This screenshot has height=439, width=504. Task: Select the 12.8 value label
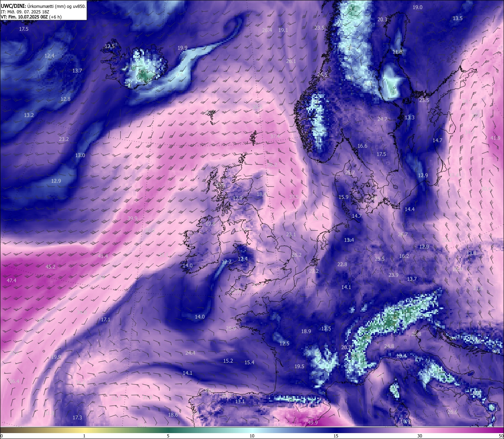[x=65, y=99]
